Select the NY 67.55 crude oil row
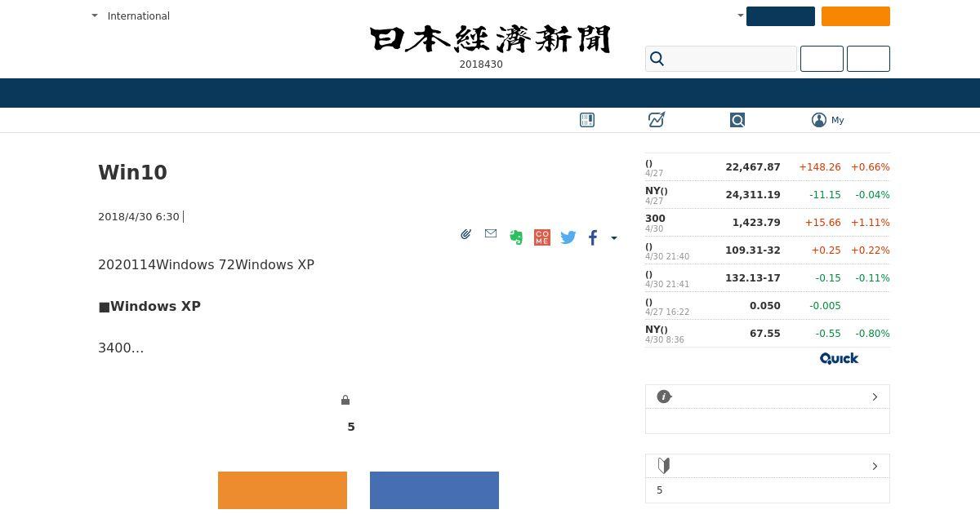This screenshot has width=980, height=514. pos(768,334)
